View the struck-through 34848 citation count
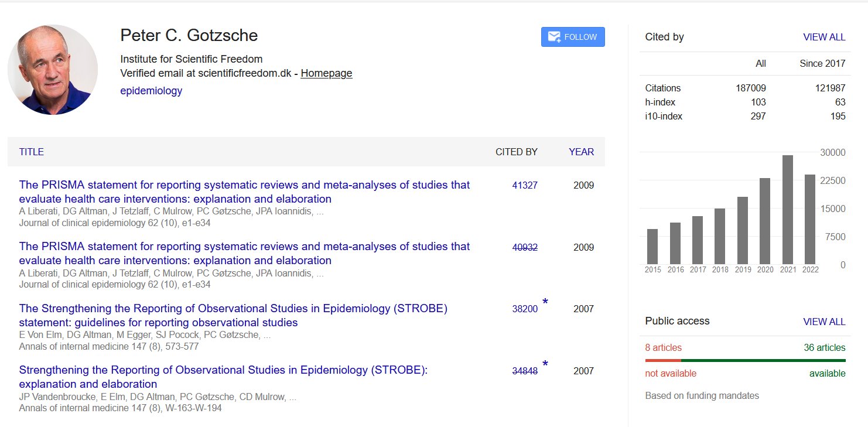This screenshot has width=868, height=427. 525,371
